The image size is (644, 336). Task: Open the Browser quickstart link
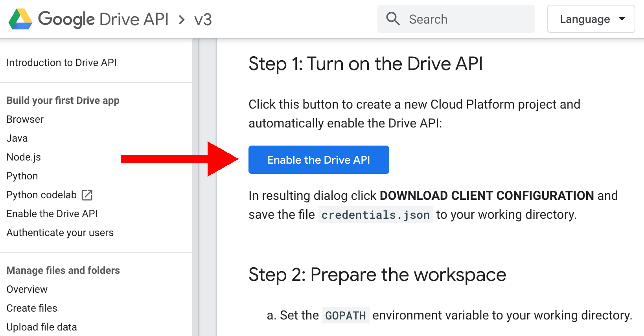point(25,119)
